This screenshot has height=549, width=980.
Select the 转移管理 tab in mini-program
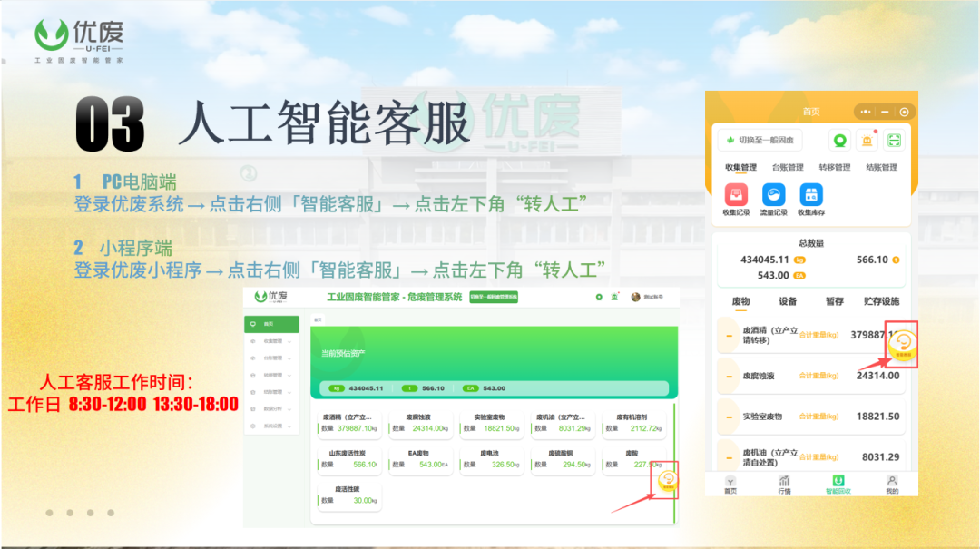(x=835, y=168)
